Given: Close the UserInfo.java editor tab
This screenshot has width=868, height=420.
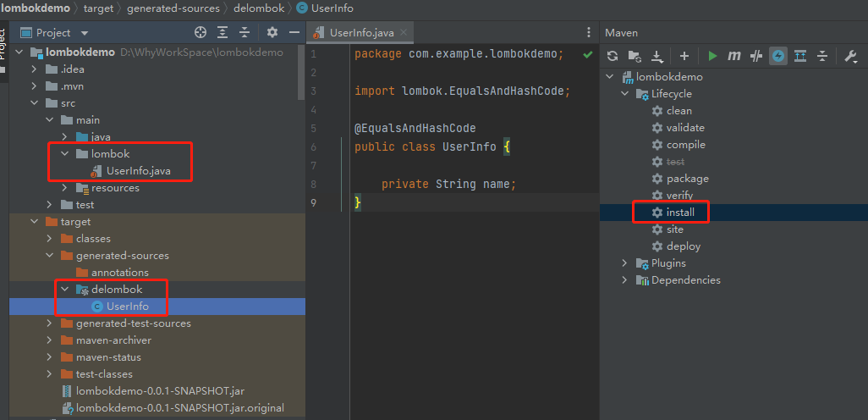Looking at the screenshot, I should coord(404,32).
